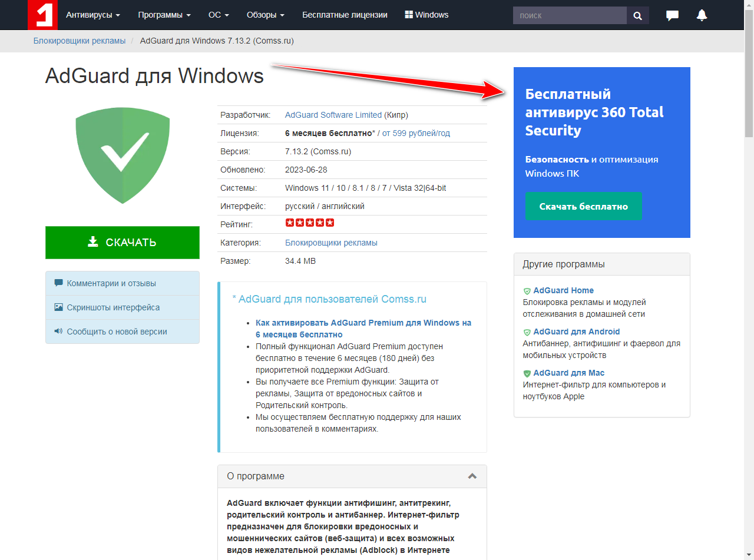Click Скачать бесплатно ad button
Screen dimensions: 754x560
[583, 206]
